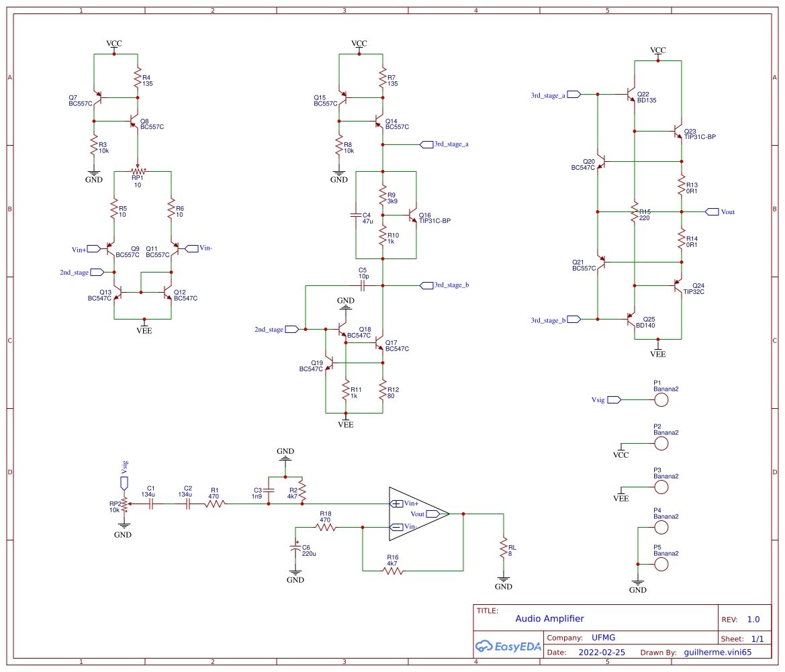Select transistor Q25 BD140 symbol
Screen dimensions: 785x672
coord(630,320)
